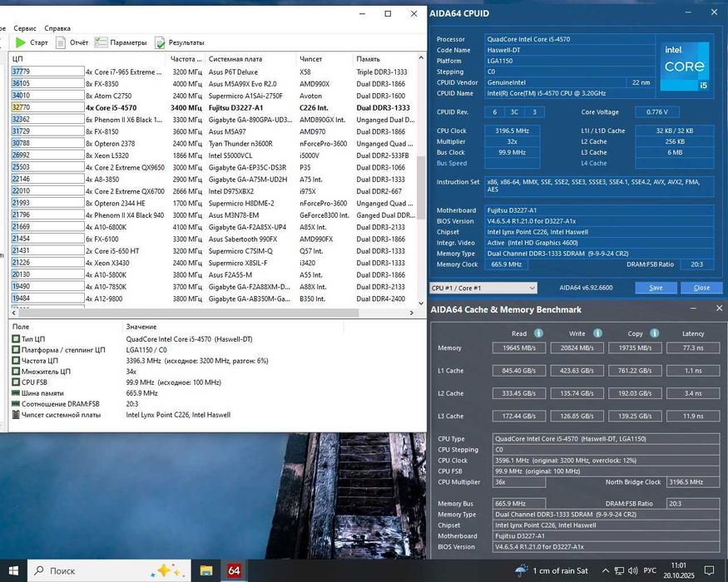Click the Поле column header
This screenshot has width=728, height=582.
pyautogui.click(x=65, y=327)
